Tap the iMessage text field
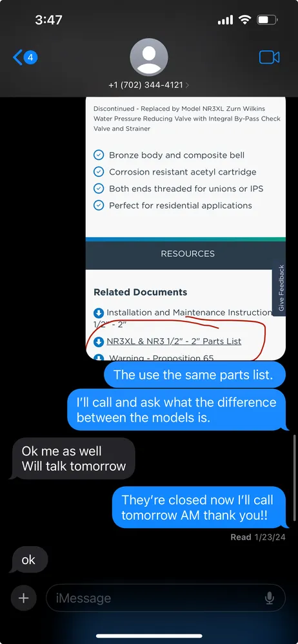 tap(166, 598)
